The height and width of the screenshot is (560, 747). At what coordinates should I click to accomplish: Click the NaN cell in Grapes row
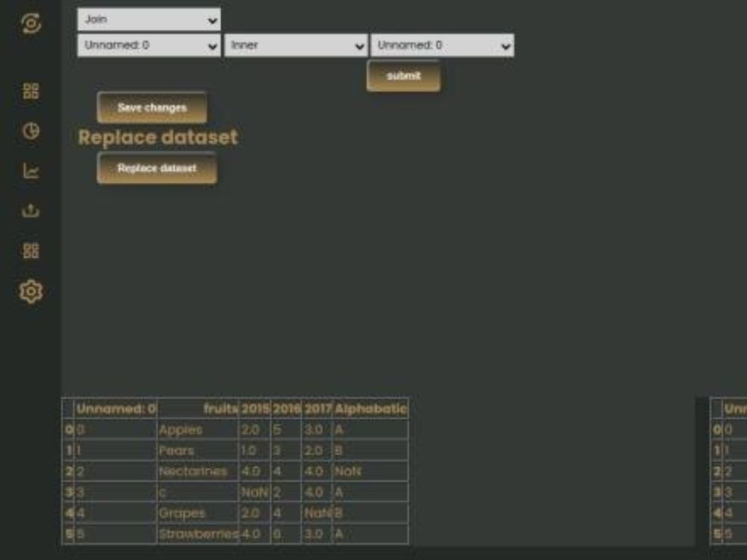coord(317,513)
